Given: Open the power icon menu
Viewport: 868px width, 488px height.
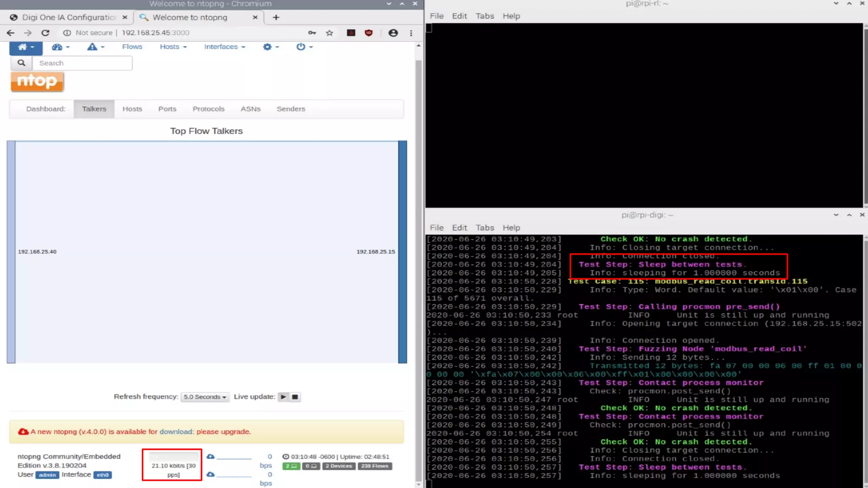Looking at the screenshot, I should tap(304, 47).
